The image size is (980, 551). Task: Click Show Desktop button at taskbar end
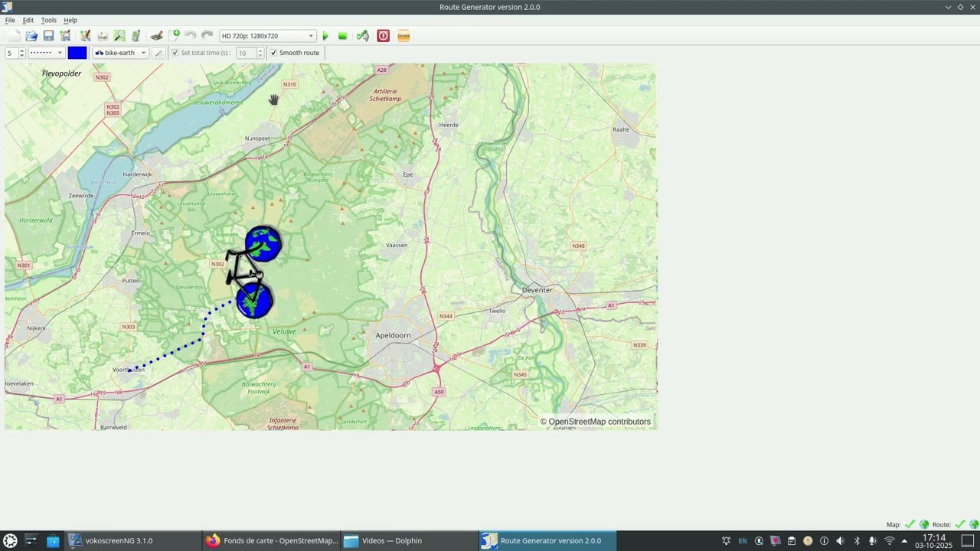pos(968,541)
